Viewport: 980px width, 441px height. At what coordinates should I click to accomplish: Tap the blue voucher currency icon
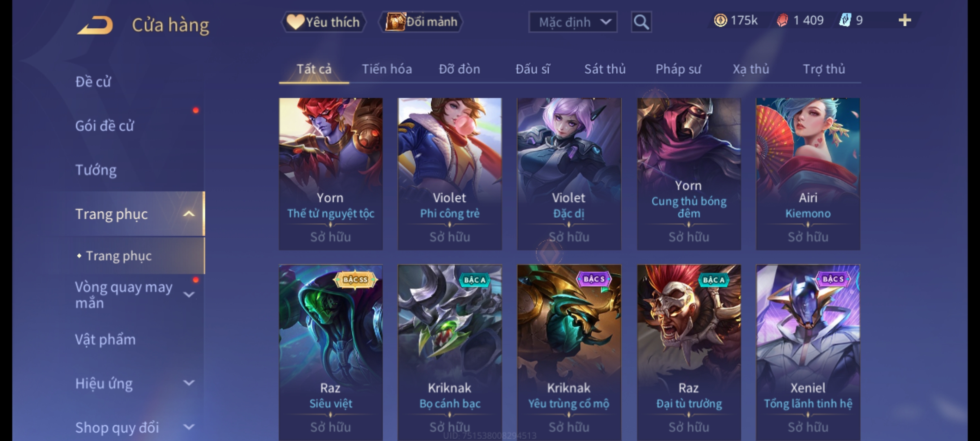pyautogui.click(x=844, y=20)
